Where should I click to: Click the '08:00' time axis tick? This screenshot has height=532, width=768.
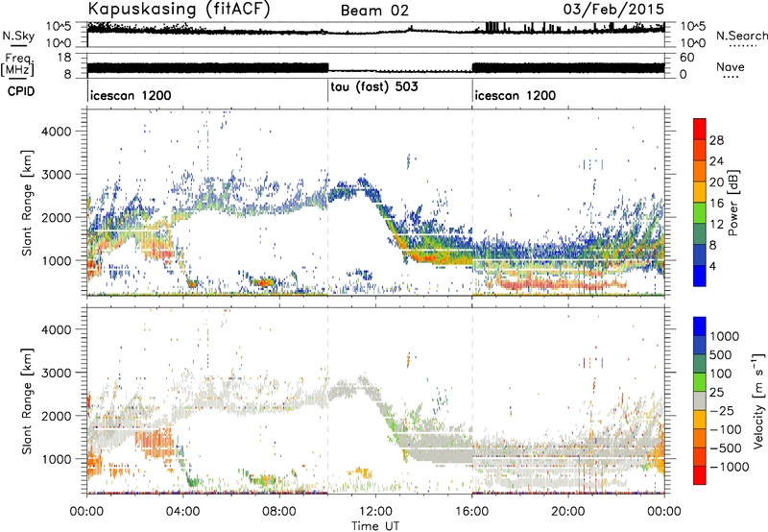point(279,512)
